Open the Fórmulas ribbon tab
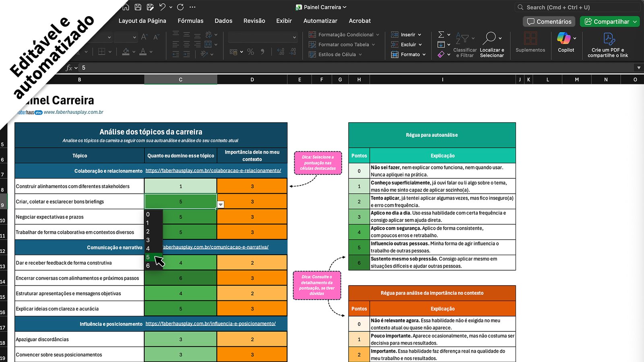The image size is (644, 362). click(x=190, y=21)
